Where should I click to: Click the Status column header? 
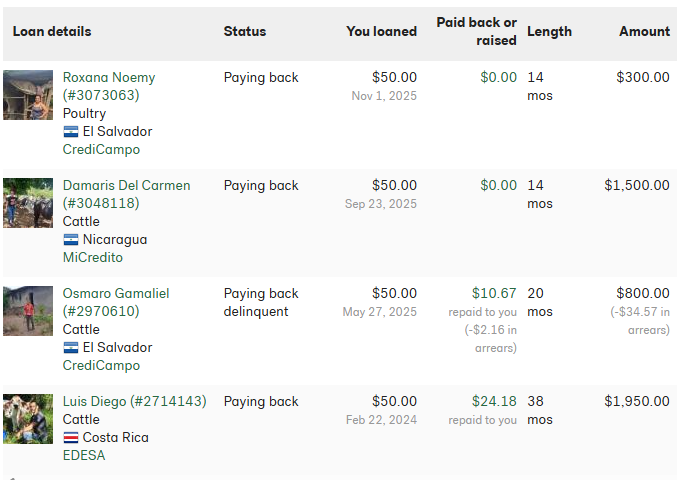(245, 31)
